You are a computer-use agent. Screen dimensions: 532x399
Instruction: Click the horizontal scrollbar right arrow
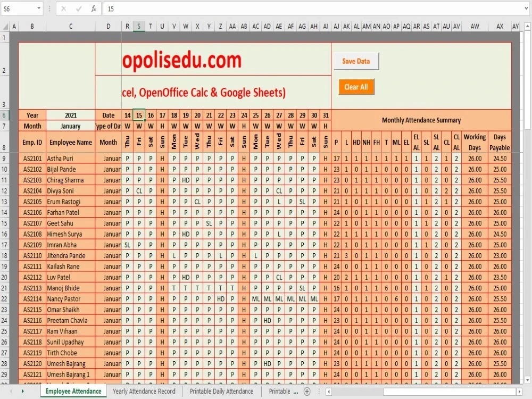(519, 392)
